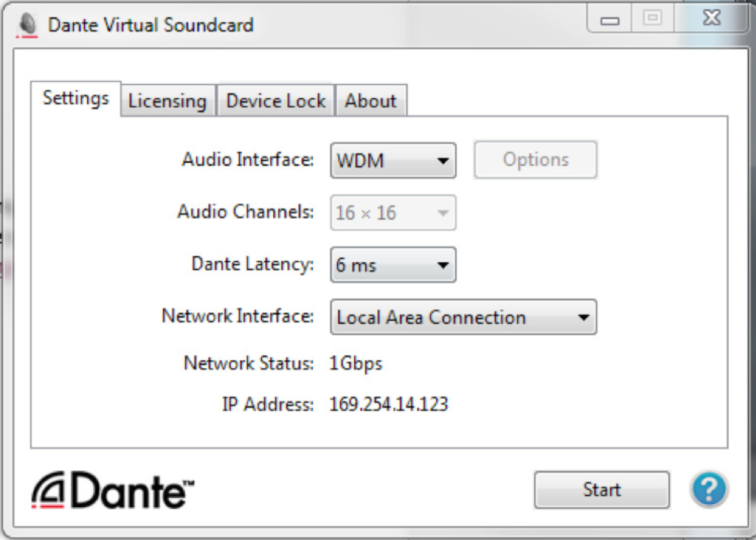Click the greyed-out maximize window button
The height and width of the screenshot is (540, 756).
click(x=652, y=19)
